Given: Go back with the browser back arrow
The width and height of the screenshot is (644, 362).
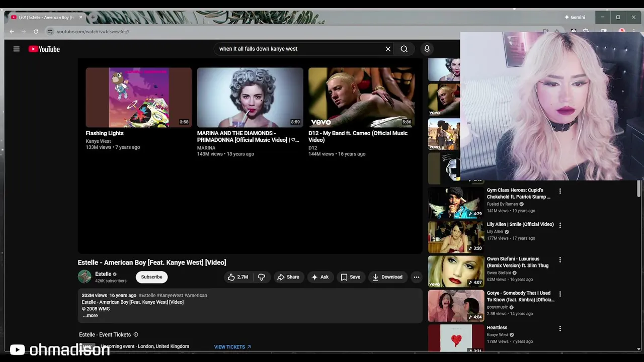Looking at the screenshot, I should pos(12,31).
